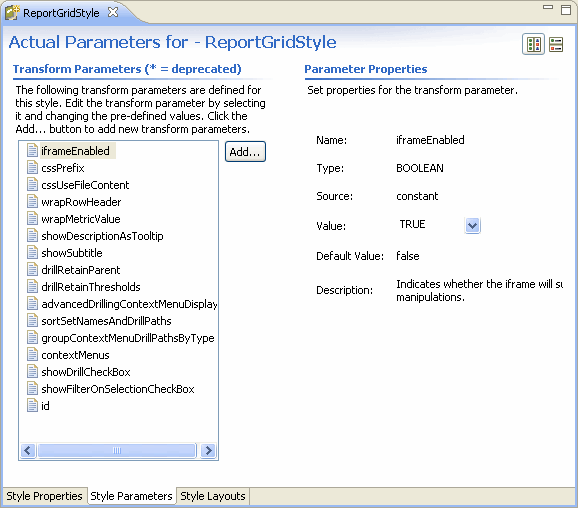Click the vertical layout icon in header

(556, 44)
